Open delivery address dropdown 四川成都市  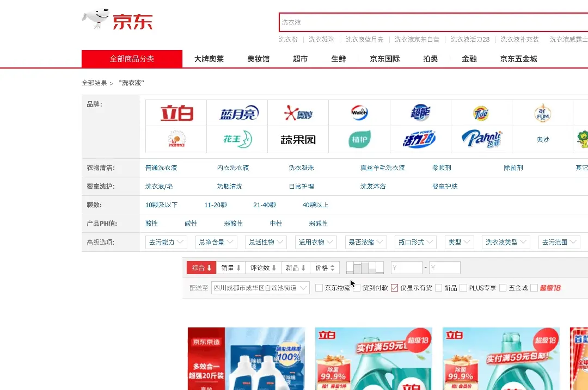click(260, 288)
